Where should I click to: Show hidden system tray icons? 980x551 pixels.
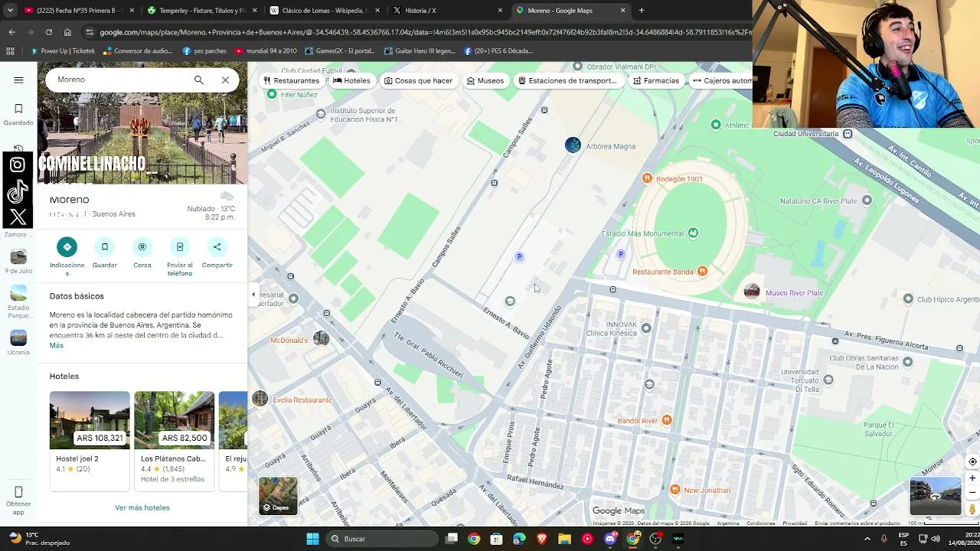(x=867, y=539)
